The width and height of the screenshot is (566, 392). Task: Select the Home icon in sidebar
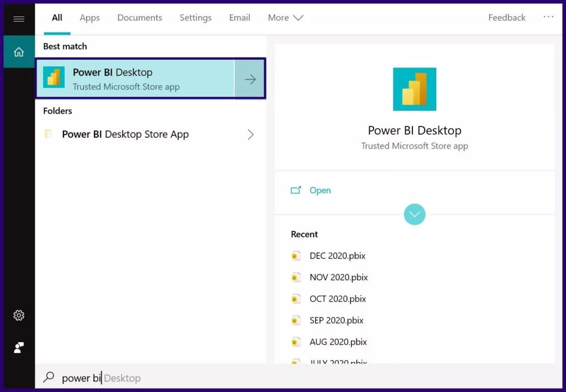[x=19, y=52]
